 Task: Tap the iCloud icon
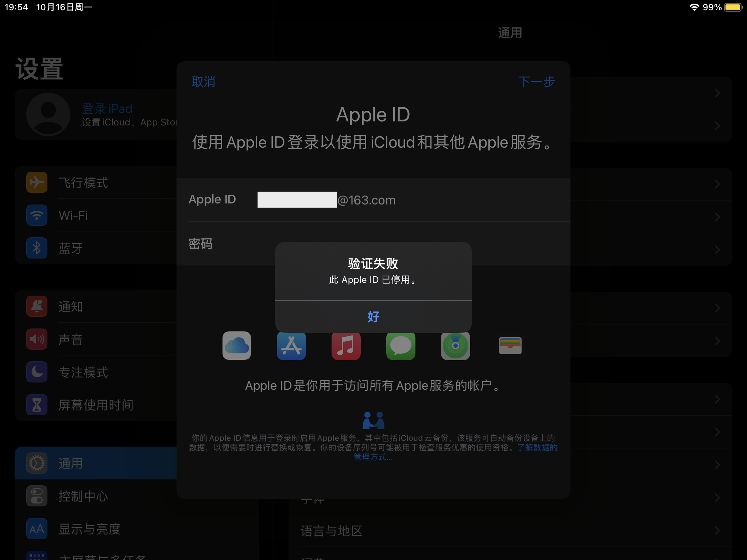tap(237, 346)
